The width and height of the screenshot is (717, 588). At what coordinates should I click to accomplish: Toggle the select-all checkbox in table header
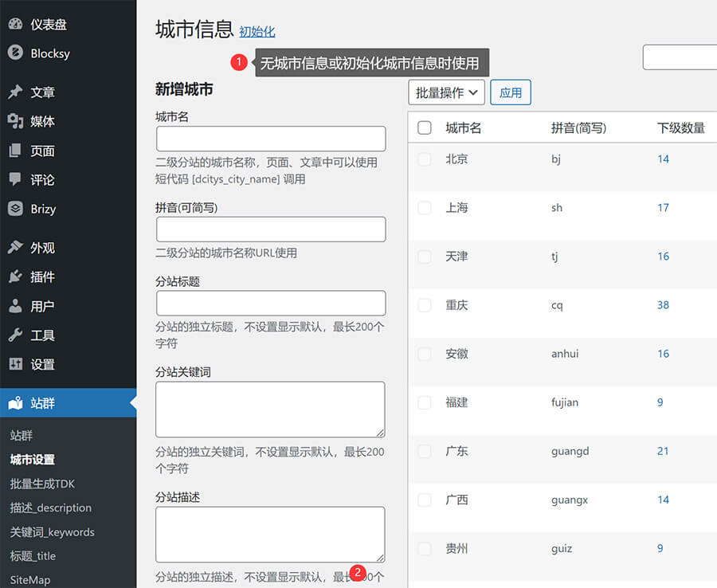pos(425,127)
